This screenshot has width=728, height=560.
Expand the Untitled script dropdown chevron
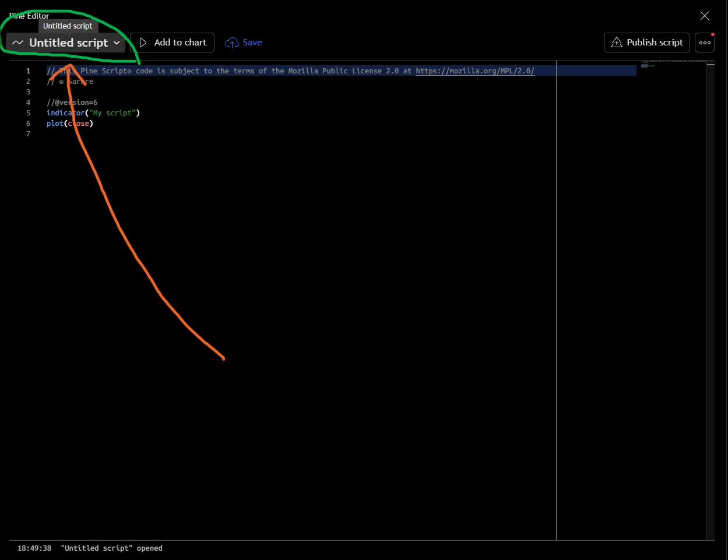(117, 43)
